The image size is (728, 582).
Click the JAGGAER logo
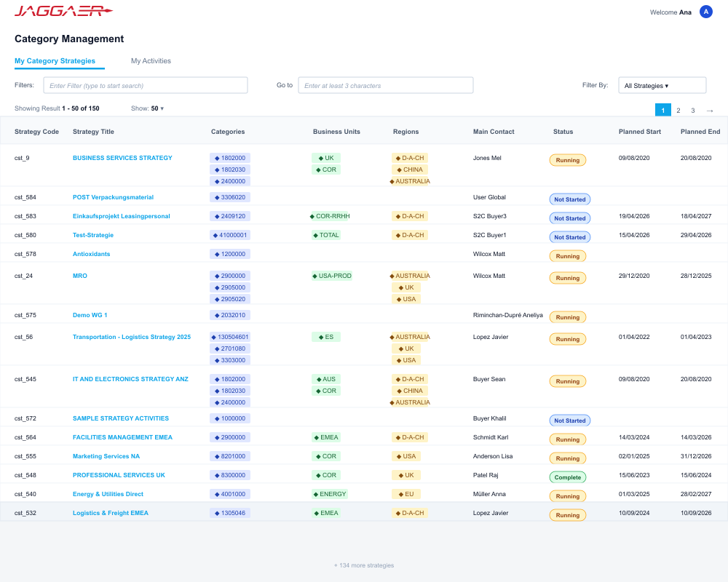point(63,11)
